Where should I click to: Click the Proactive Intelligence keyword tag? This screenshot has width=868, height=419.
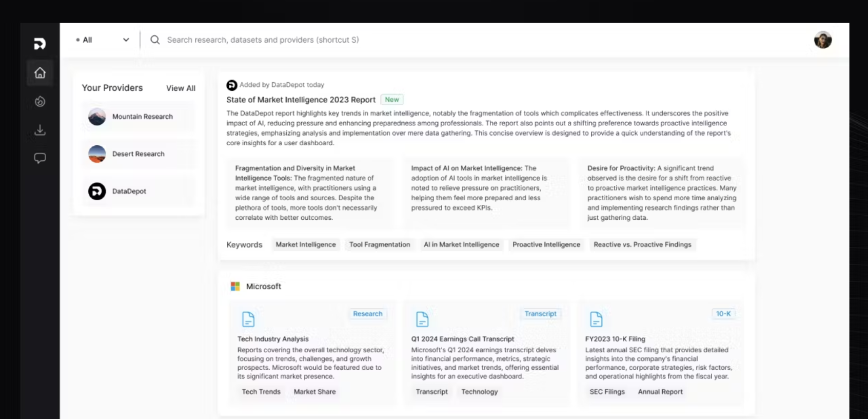(546, 244)
